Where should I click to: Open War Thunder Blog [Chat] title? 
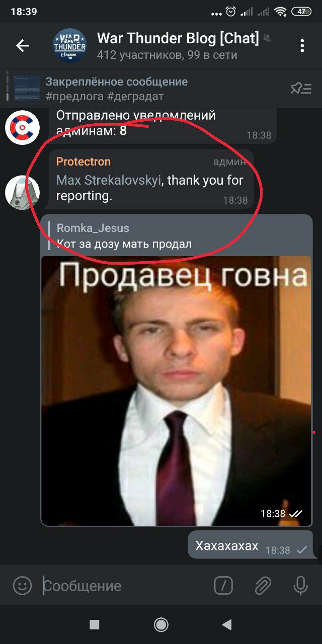[x=178, y=38]
